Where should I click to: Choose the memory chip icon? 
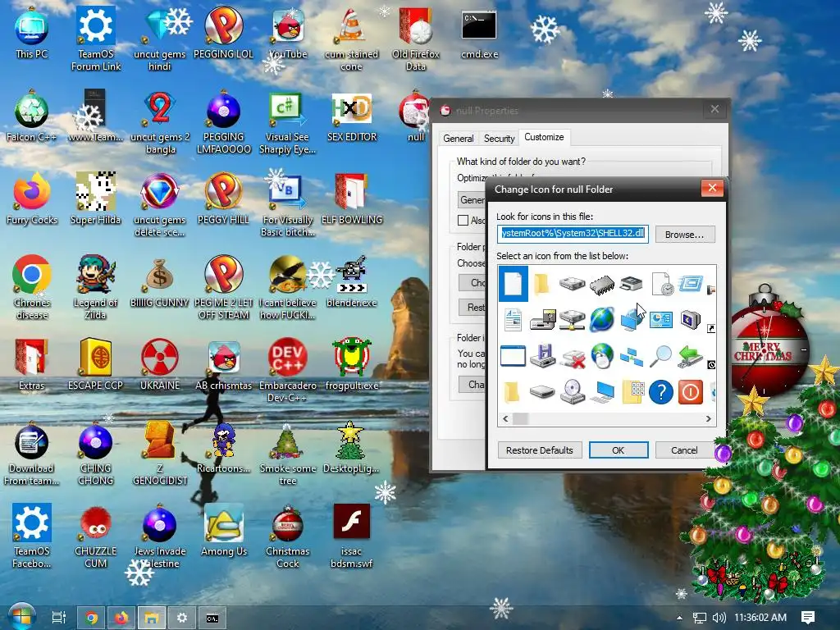602,284
